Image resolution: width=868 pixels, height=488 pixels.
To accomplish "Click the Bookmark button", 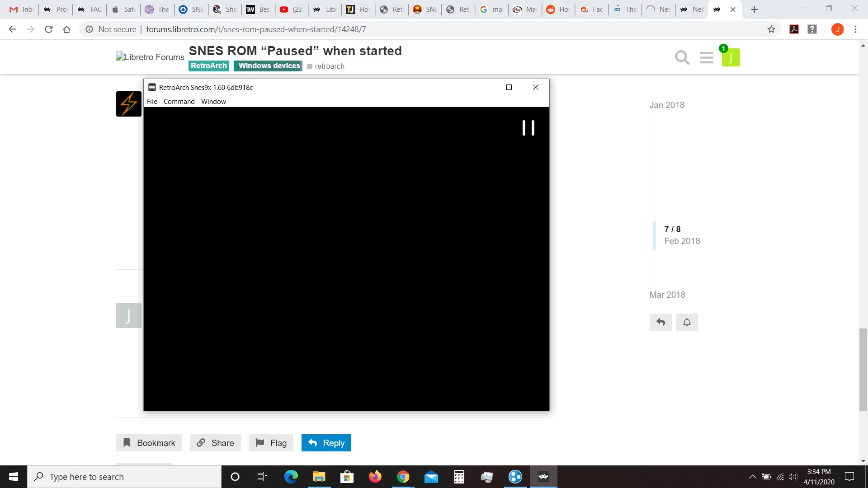I will click(x=149, y=443).
